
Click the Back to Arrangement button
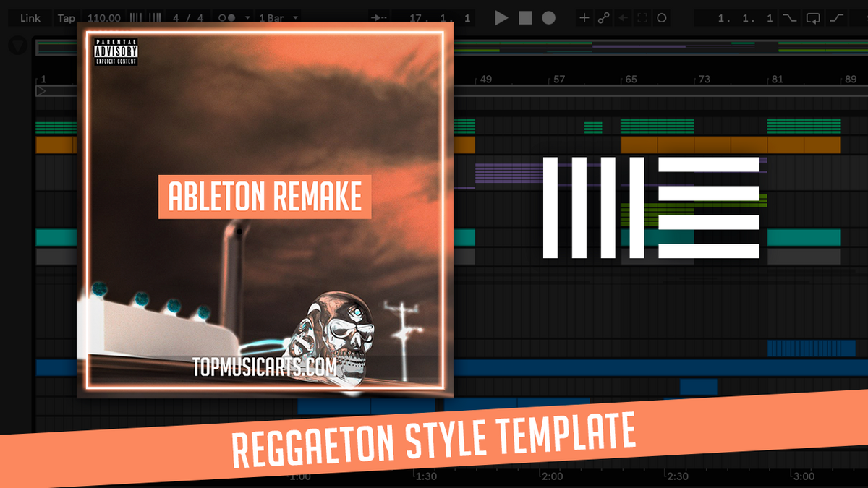coord(622,17)
